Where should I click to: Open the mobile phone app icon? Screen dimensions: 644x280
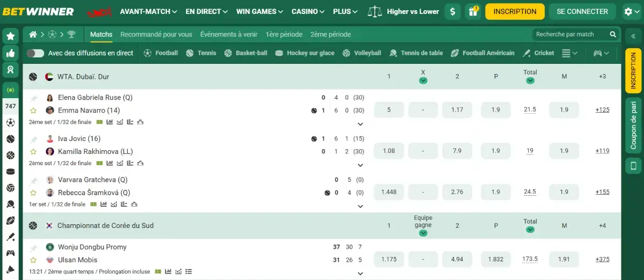click(633, 167)
